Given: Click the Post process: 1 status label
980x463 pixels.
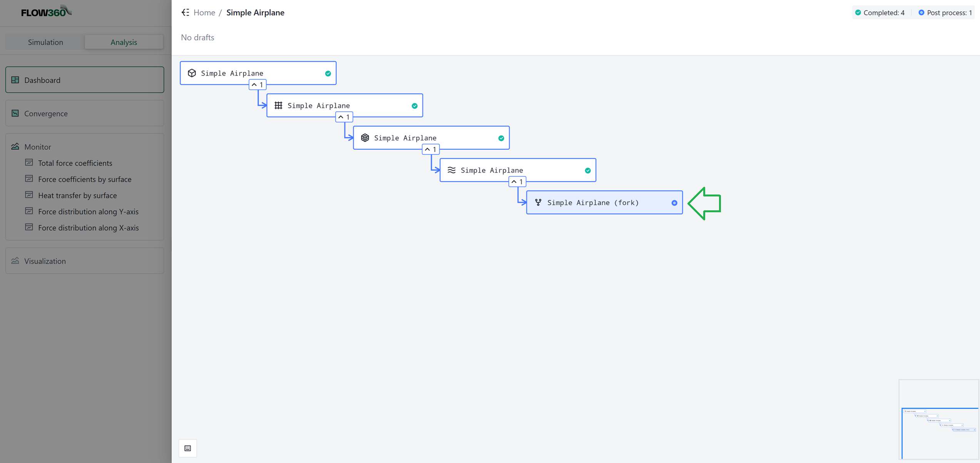Looking at the screenshot, I should 949,13.
